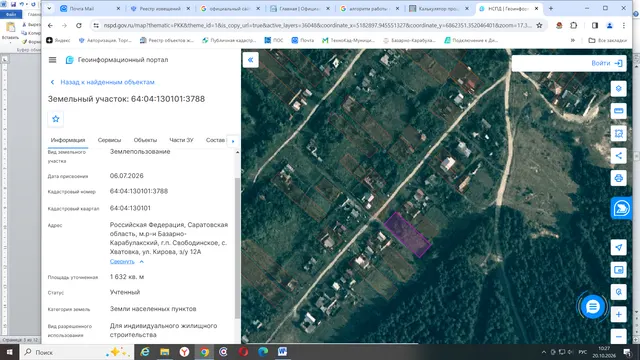Select the ruler measurement tool
Image resolution: width=640 pixels, height=360 pixels.
[618, 111]
